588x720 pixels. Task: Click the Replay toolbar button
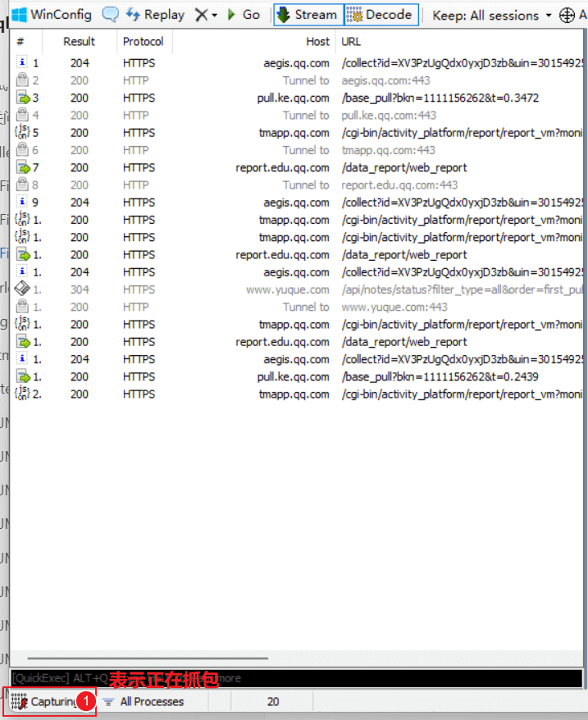point(155,15)
